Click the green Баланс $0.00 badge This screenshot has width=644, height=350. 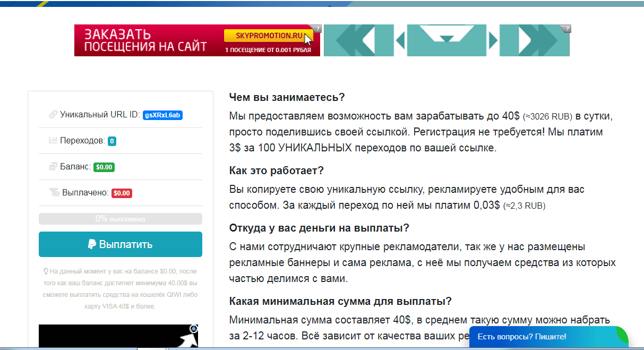(104, 167)
